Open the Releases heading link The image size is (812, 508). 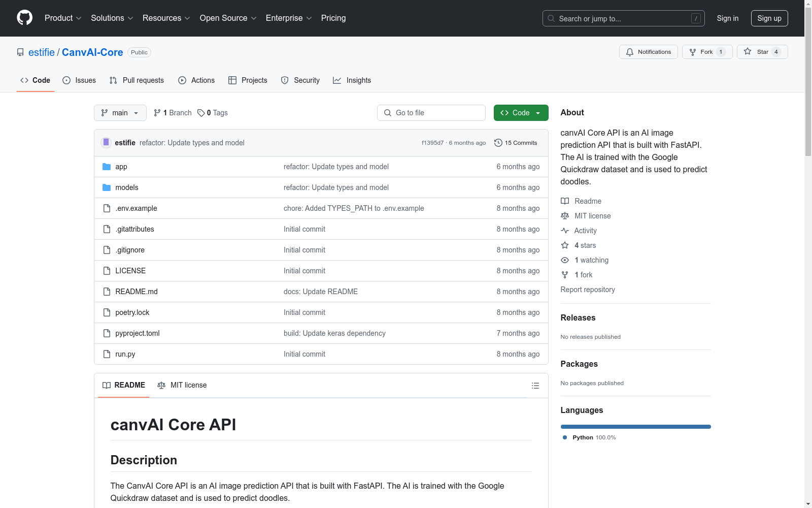coord(578,317)
